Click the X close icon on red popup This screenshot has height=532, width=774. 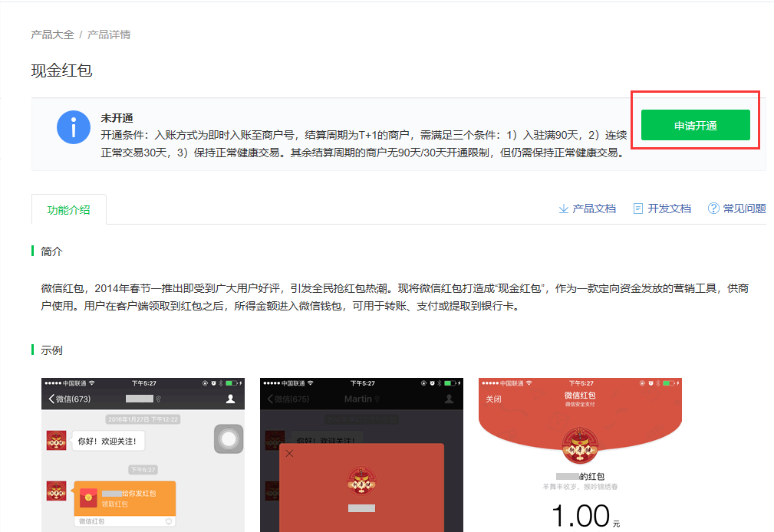(290, 453)
